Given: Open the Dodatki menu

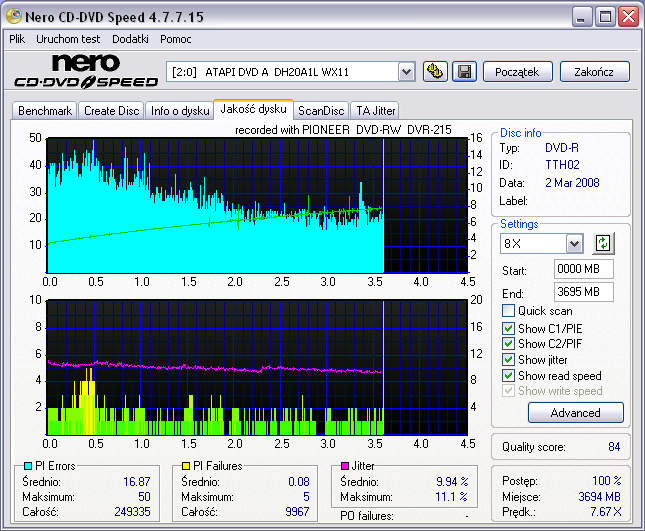Looking at the screenshot, I should 130,39.
